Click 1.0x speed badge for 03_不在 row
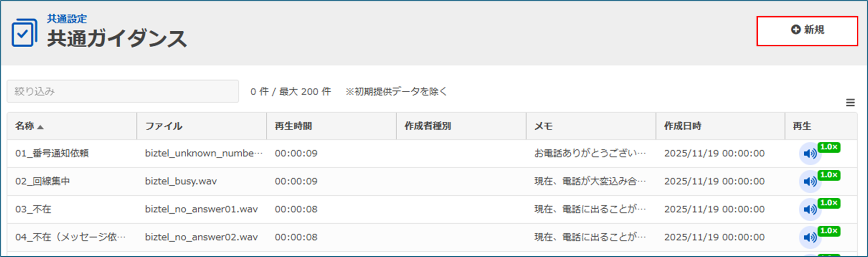Screen dimensions: 868x257 pyautogui.click(x=829, y=203)
